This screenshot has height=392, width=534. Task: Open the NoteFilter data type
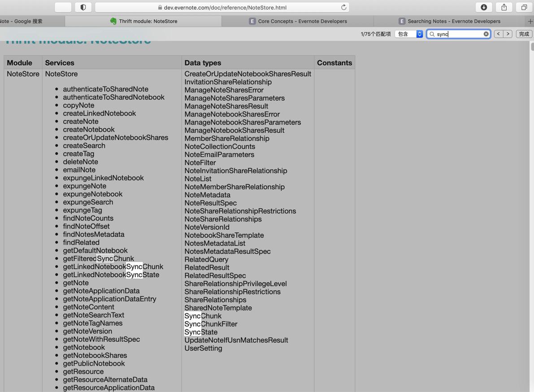point(200,163)
